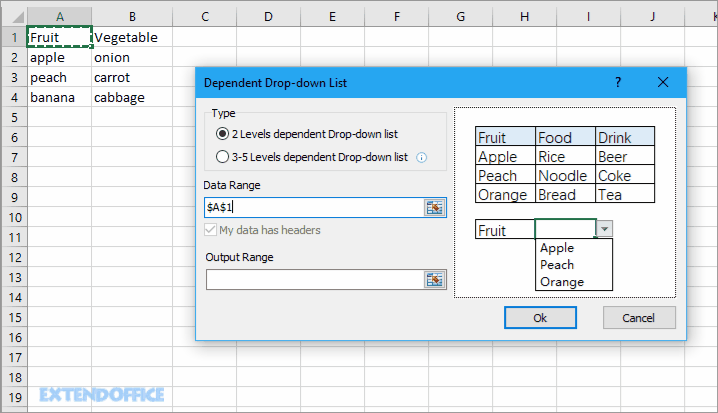The image size is (718, 413).
Task: Click cell B3 containing carrot
Action: [x=133, y=77]
